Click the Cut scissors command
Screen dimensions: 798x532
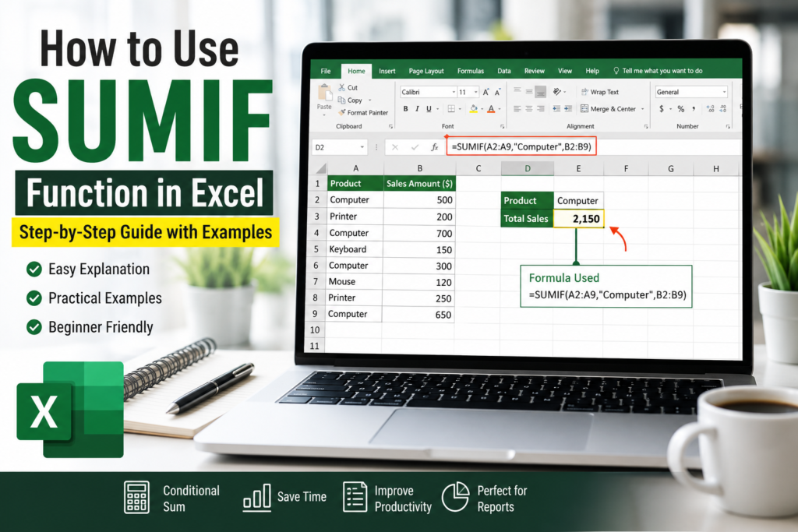(x=348, y=87)
